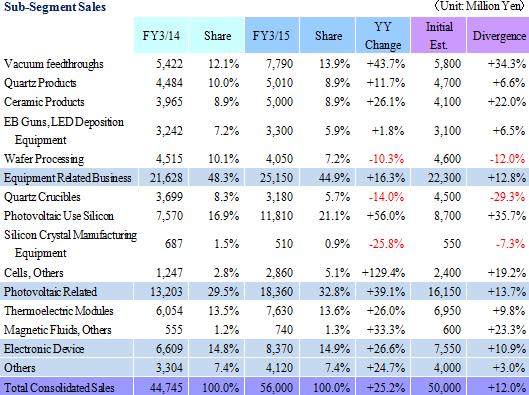Select the Vacuum feedthroughs row label
Image resolution: width=529 pixels, height=395 pixels.
click(54, 64)
